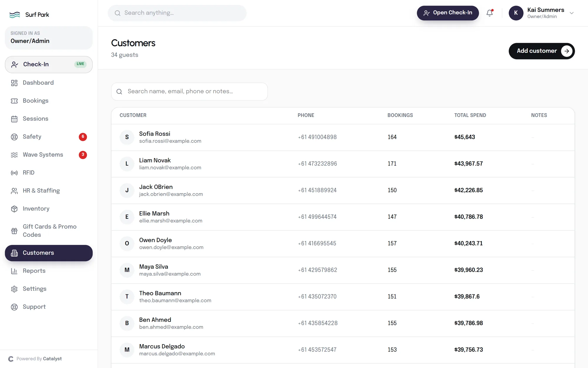588x368 pixels.
Task: Click the Gift Cards gift icon
Action: [x=14, y=231]
